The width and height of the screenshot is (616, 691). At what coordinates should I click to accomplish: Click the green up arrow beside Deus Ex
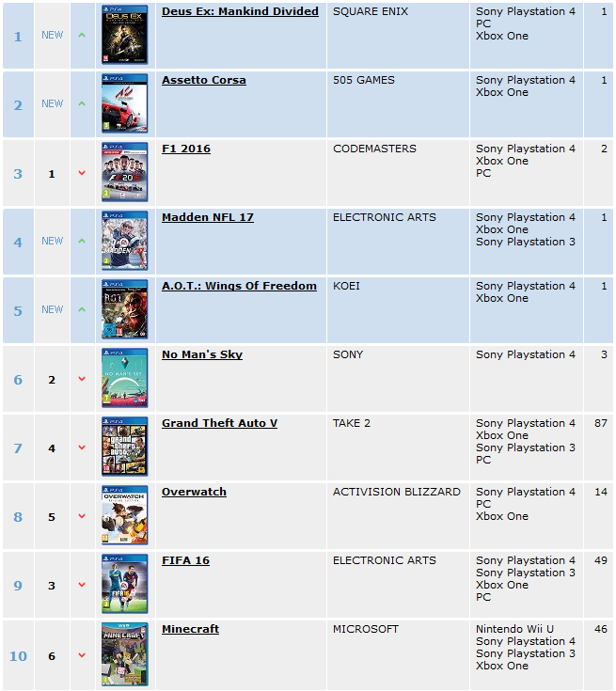[x=82, y=35]
